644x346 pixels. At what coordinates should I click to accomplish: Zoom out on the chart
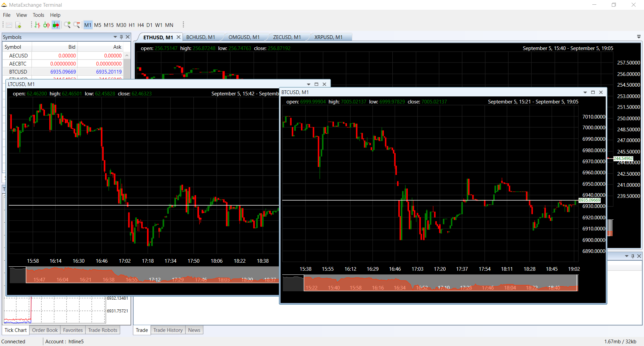(77, 25)
